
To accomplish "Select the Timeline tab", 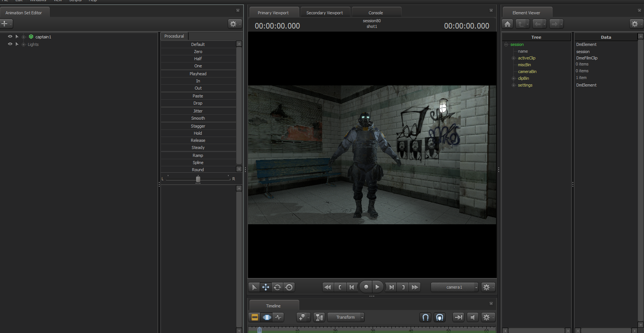I will point(274,306).
